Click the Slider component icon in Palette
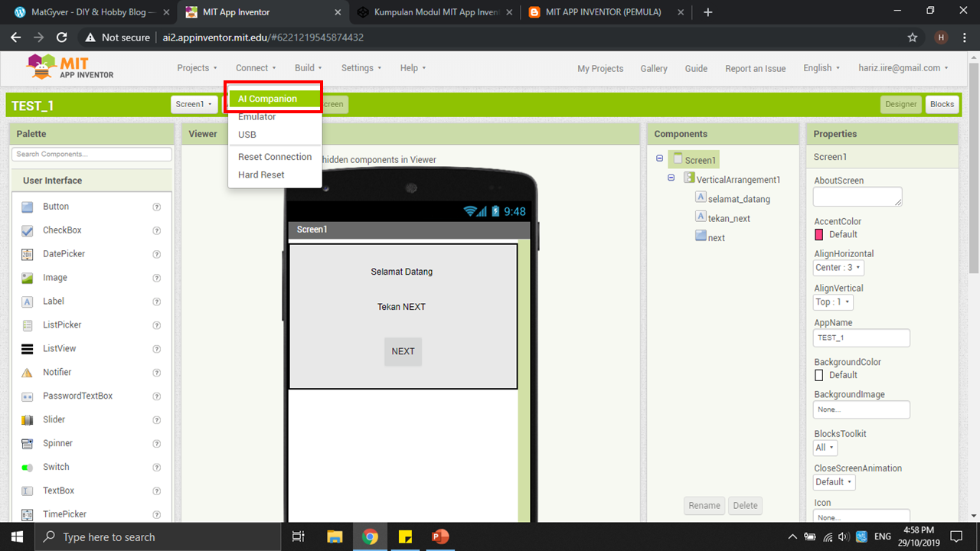The width and height of the screenshot is (980, 551). click(x=28, y=420)
